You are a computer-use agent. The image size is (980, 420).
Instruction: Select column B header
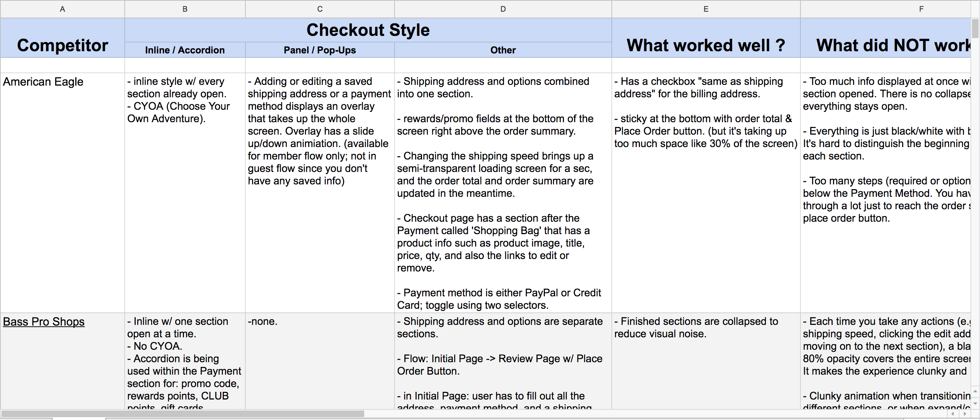[185, 9]
